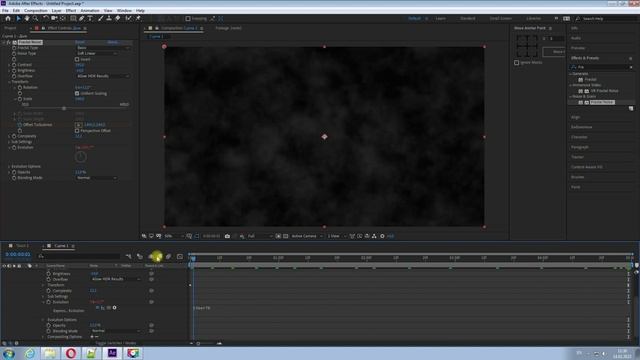Click the expression pick whip icon

click(109, 308)
